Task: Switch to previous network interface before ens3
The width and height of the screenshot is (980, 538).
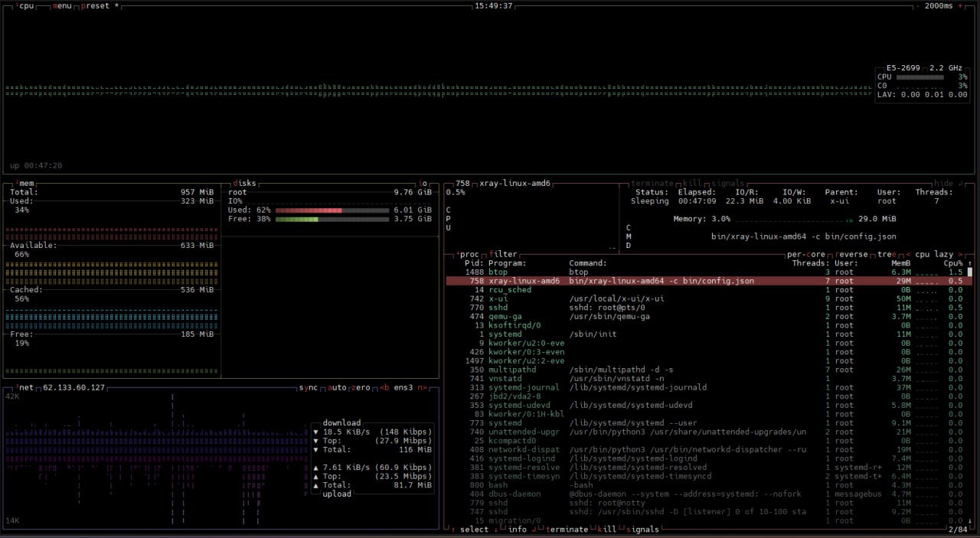Action: (x=384, y=388)
